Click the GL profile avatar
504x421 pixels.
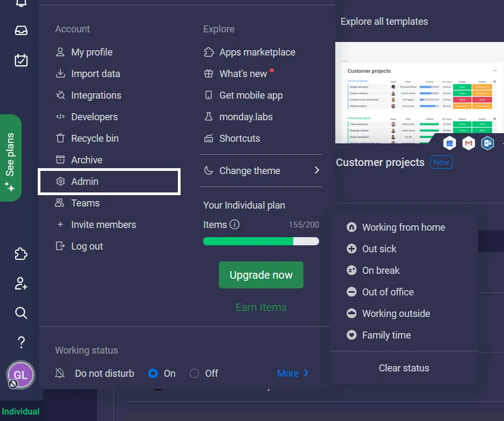coord(20,375)
